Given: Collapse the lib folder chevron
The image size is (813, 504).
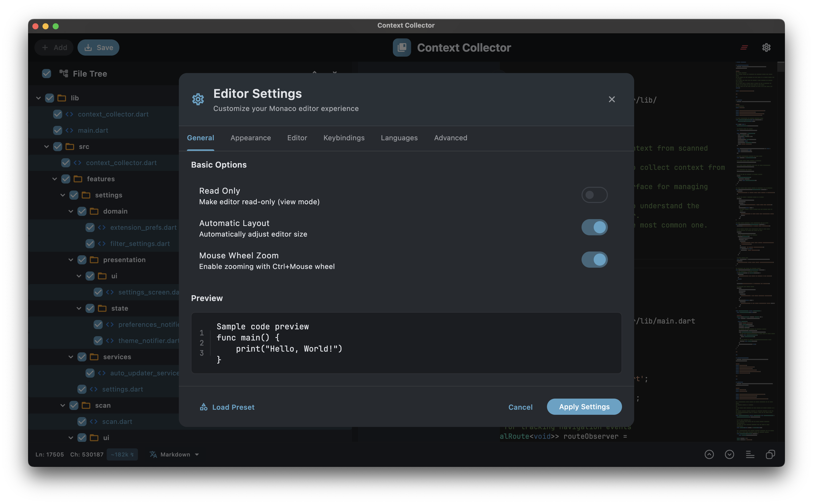Looking at the screenshot, I should pyautogui.click(x=38, y=98).
